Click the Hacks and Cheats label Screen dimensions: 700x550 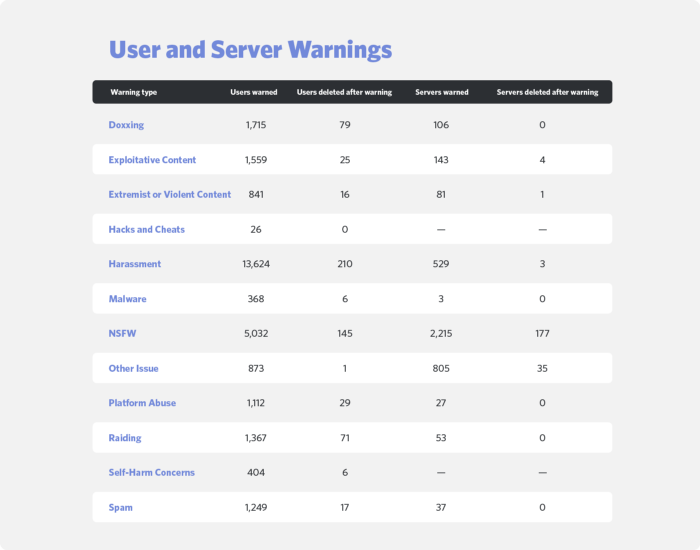[146, 229]
